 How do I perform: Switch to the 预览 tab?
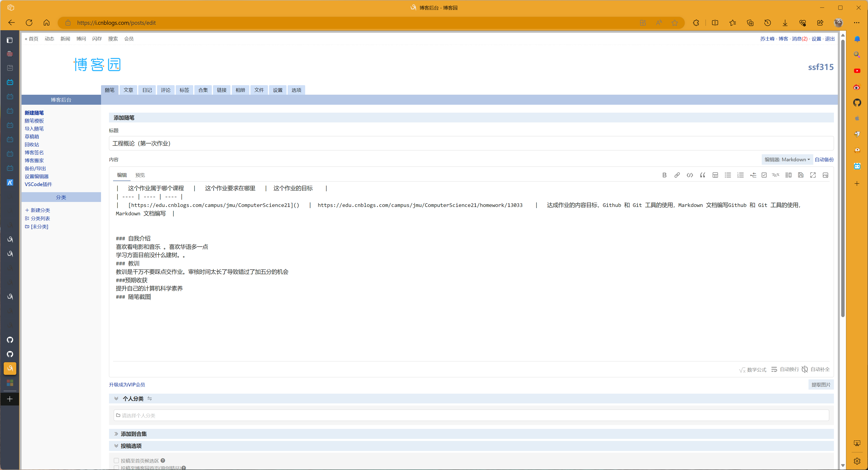pos(140,175)
